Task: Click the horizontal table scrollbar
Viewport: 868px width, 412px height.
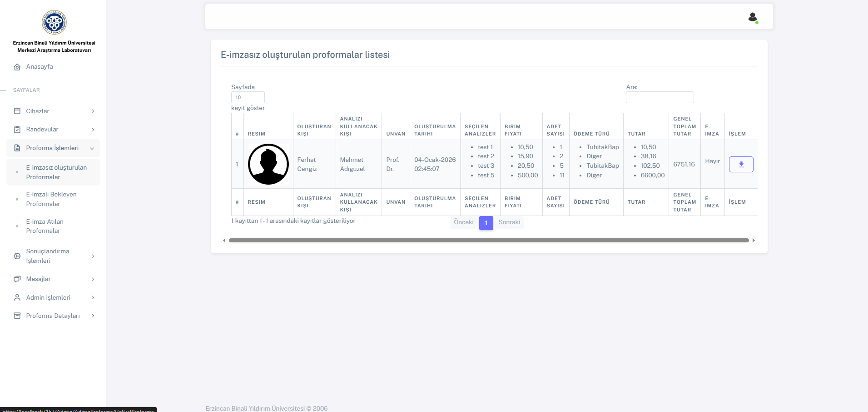Action: coord(488,240)
